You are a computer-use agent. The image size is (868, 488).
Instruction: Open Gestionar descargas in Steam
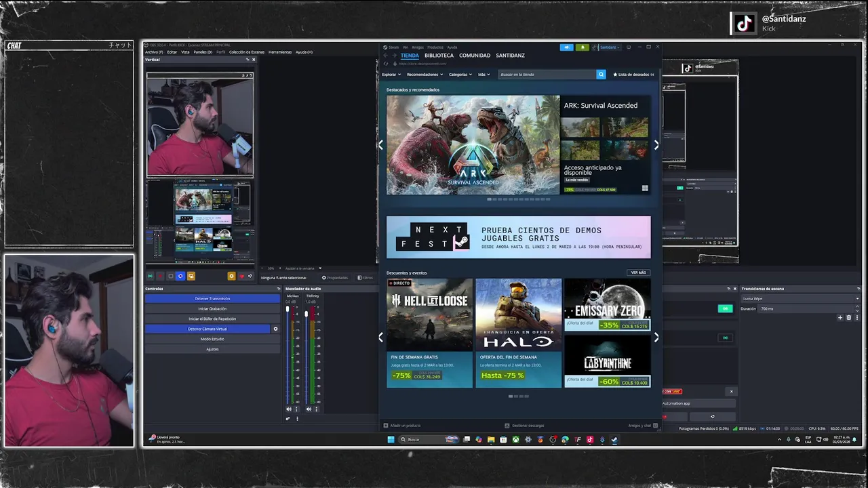coord(524,426)
